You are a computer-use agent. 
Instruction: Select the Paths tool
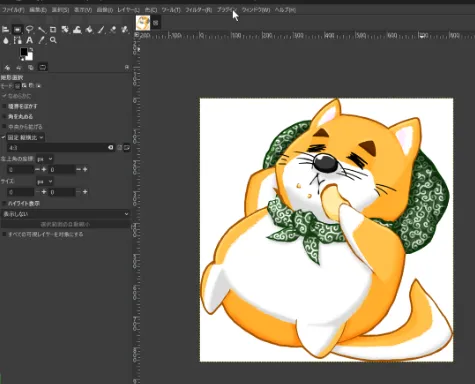tap(17, 40)
